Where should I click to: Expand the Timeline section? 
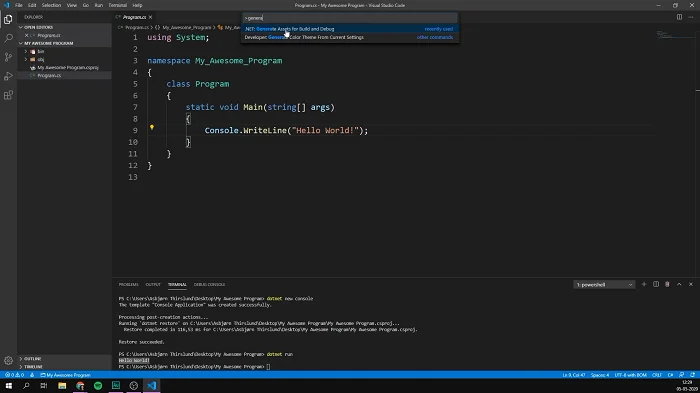pos(64,367)
